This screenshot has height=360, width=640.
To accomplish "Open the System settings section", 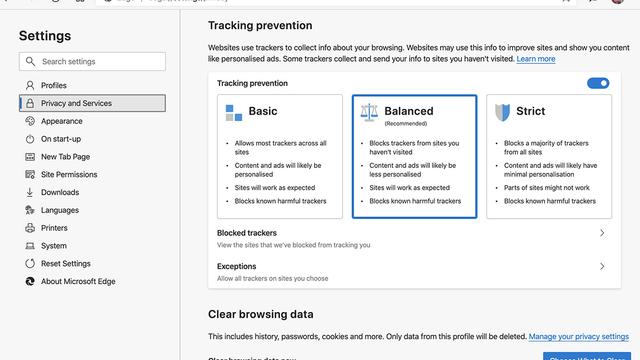I will coord(53,246).
